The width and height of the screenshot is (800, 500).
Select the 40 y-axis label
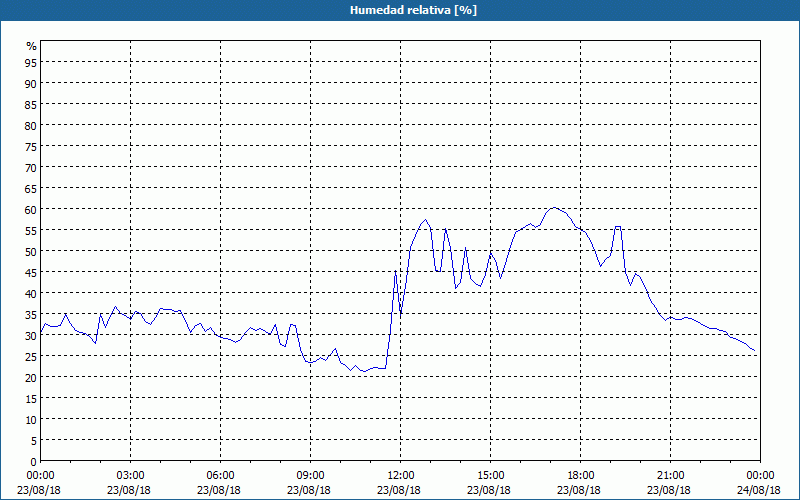coord(31,293)
